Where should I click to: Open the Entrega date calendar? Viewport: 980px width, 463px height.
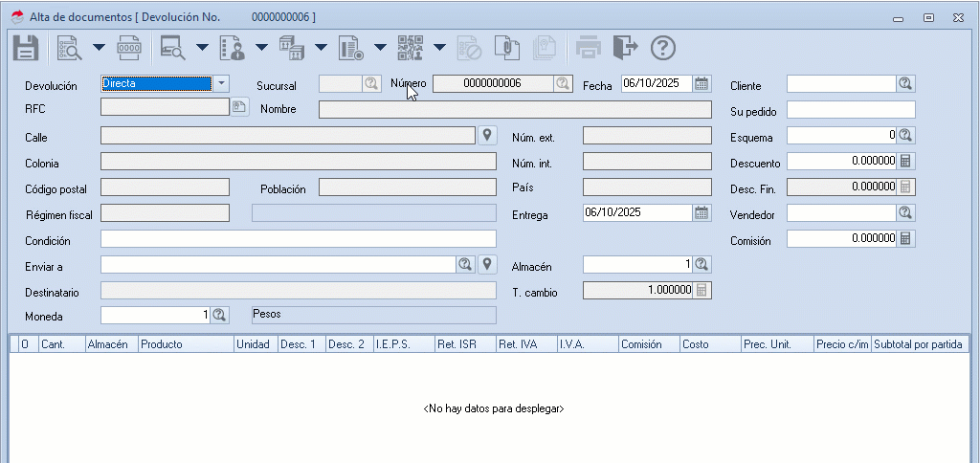point(702,213)
